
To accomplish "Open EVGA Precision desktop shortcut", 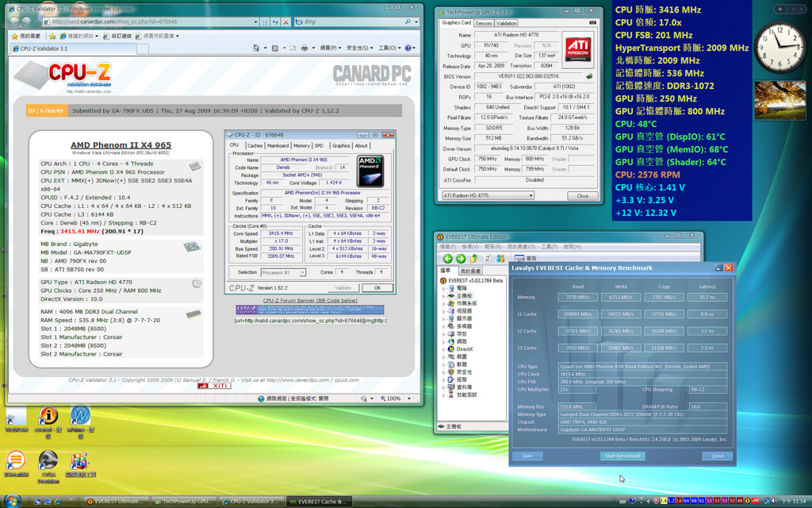I will click(x=48, y=467).
